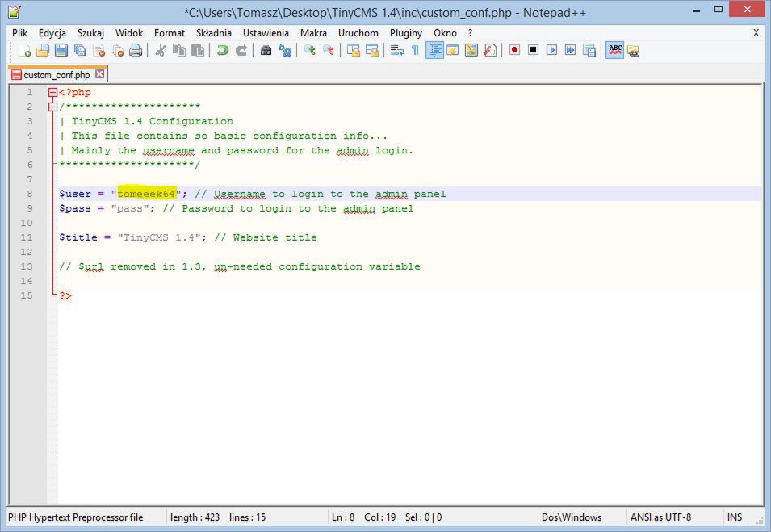Image resolution: width=771 pixels, height=532 pixels.
Task: Open the ? help menu
Action: pos(470,33)
